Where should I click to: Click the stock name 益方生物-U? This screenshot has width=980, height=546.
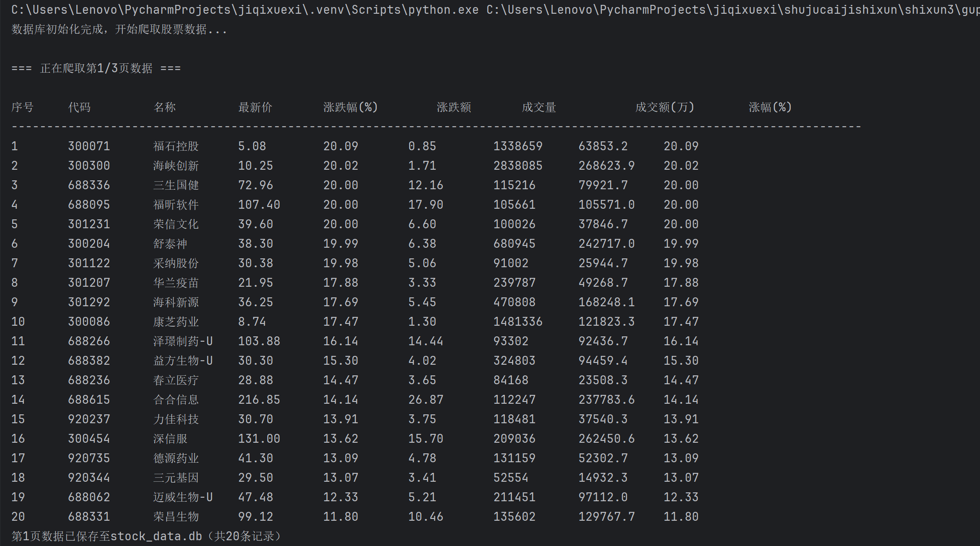point(183,361)
